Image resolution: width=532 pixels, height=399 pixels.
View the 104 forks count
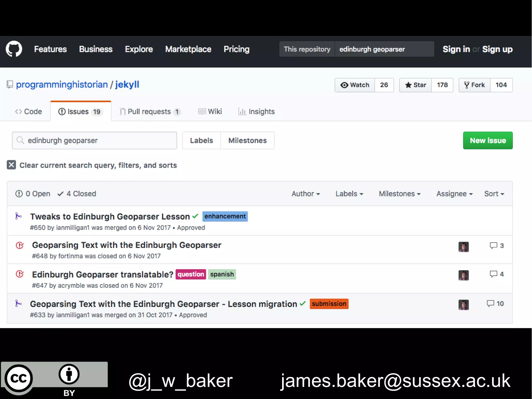pyautogui.click(x=501, y=85)
